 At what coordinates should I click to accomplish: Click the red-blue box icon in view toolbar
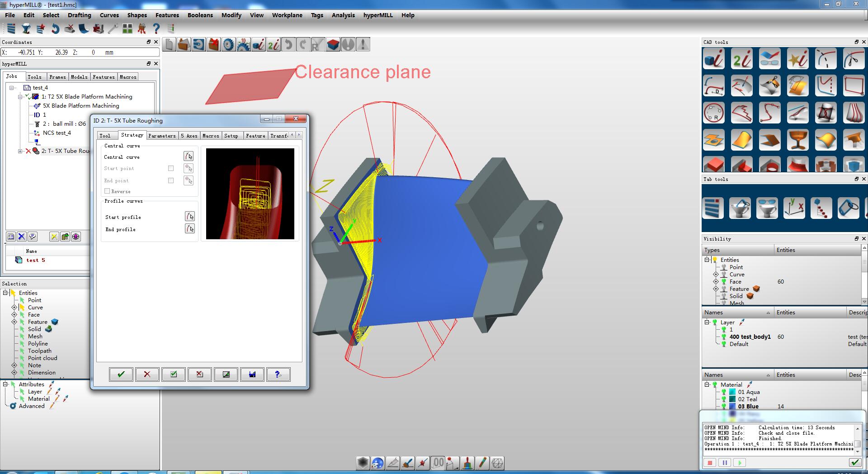pyautogui.click(x=333, y=44)
